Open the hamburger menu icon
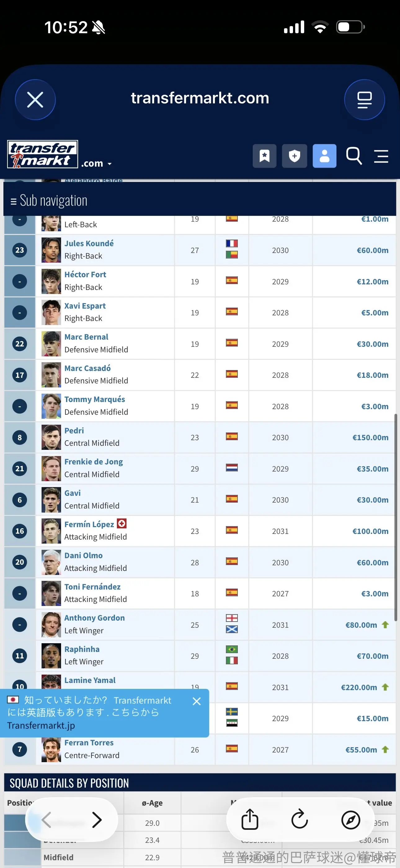This screenshot has width=400, height=868. [x=381, y=156]
